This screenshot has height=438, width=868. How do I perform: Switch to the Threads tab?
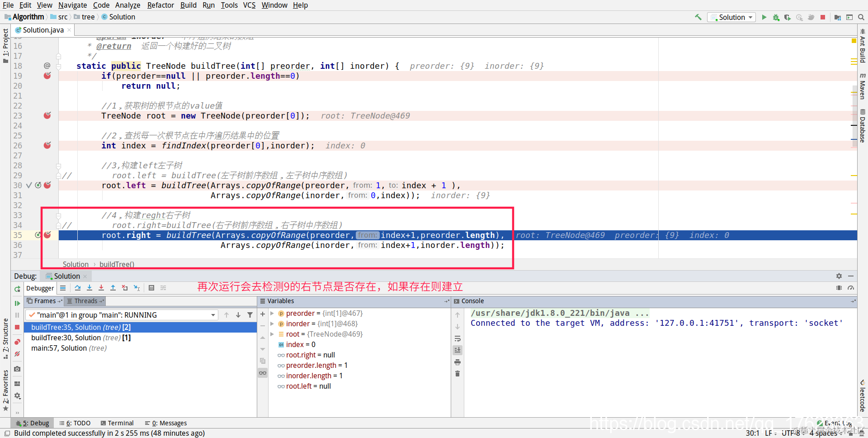coord(85,301)
